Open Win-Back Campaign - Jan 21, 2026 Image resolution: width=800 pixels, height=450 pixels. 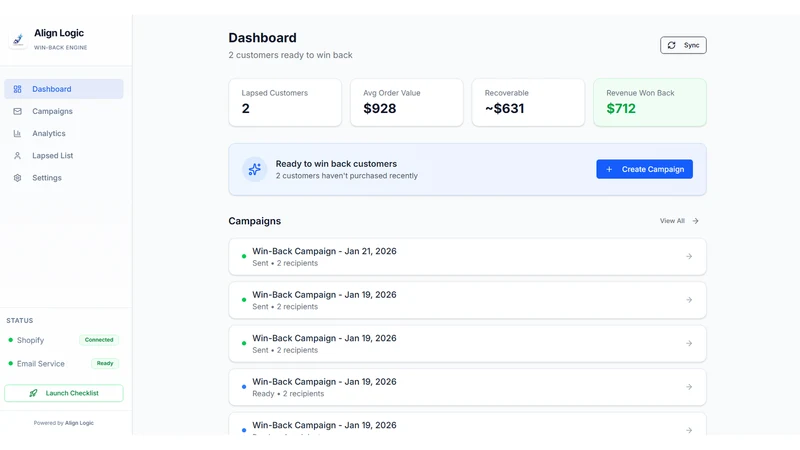467,257
